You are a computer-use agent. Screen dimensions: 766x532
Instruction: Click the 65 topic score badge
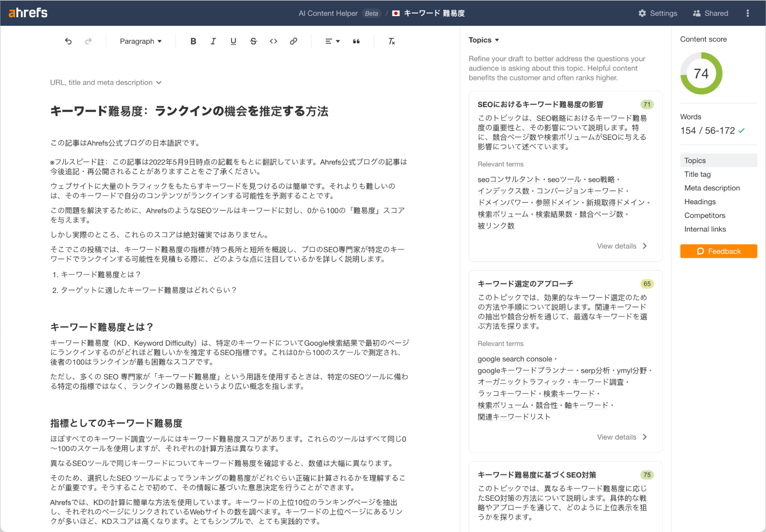[x=647, y=284]
